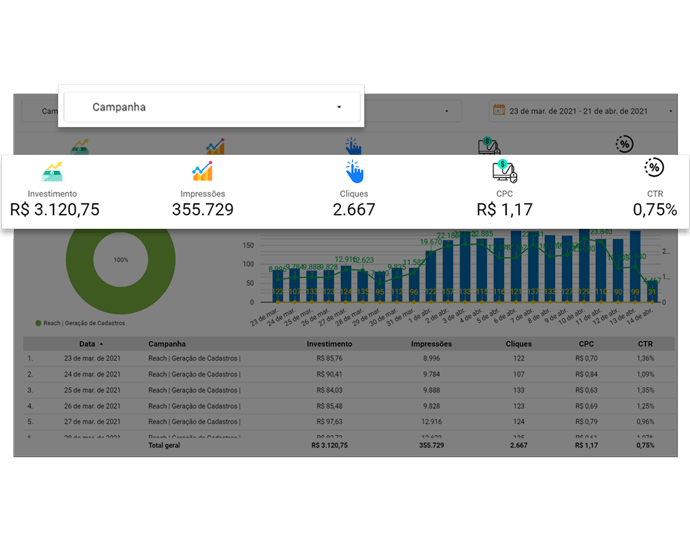Select the 23 de mar. de 2021 row

coord(349,358)
